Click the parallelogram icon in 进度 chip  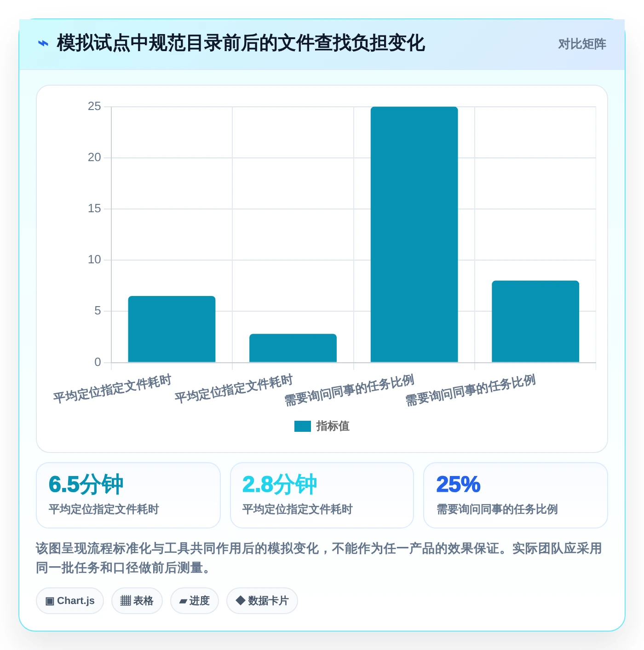pos(183,601)
